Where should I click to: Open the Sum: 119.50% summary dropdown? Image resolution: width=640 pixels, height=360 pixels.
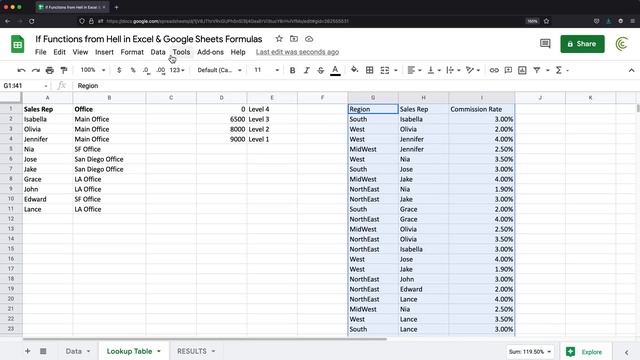(x=529, y=351)
